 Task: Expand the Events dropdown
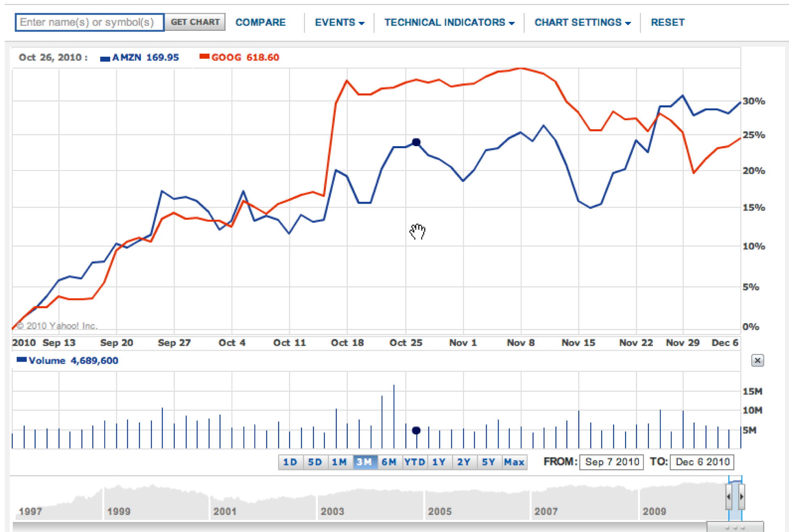(339, 23)
